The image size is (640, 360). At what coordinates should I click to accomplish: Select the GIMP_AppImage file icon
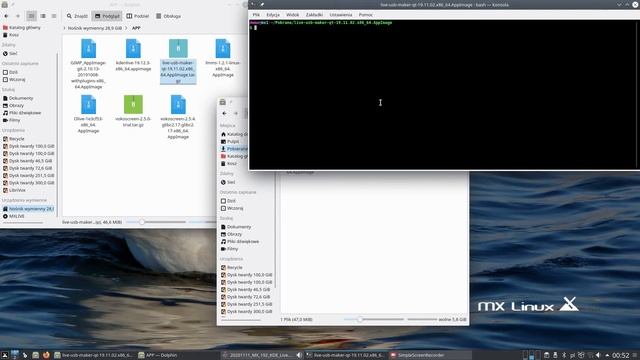(x=88, y=49)
